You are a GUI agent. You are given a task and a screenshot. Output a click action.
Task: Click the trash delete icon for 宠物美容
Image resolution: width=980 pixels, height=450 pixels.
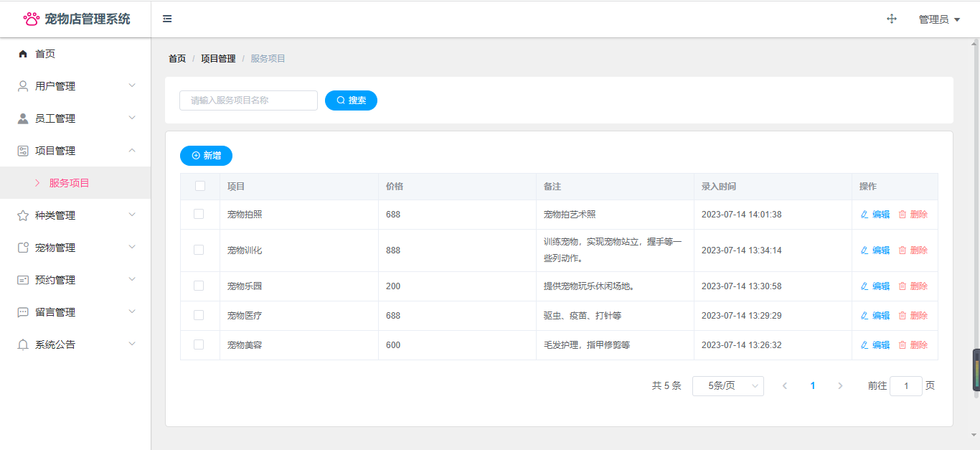tap(903, 345)
